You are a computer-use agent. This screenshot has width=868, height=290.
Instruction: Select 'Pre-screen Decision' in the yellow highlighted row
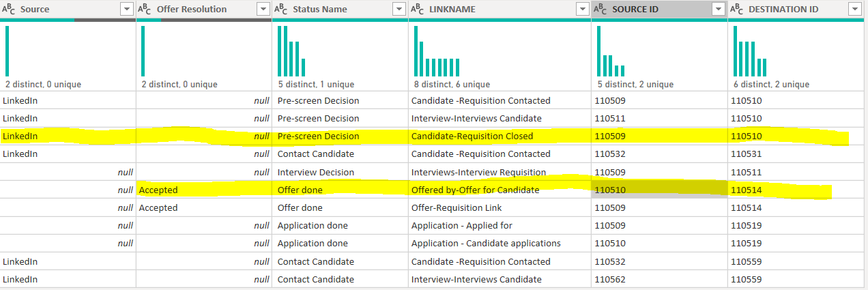[x=340, y=136]
